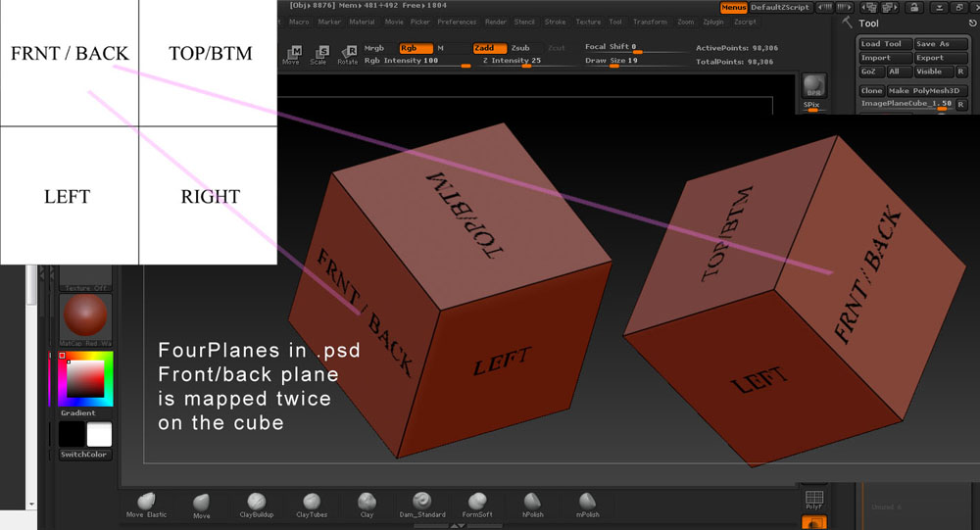Click the Texture Off thumbnail
The height and width of the screenshot is (530, 980).
(85, 278)
